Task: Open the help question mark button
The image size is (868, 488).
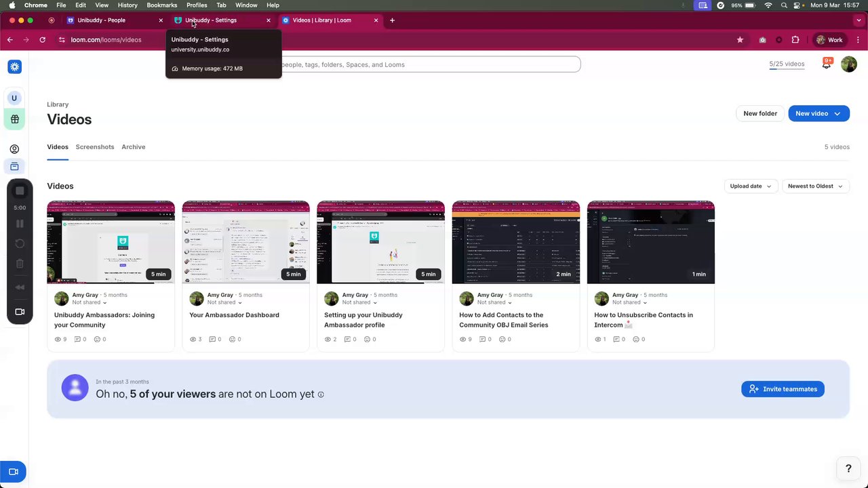Action: point(848,468)
